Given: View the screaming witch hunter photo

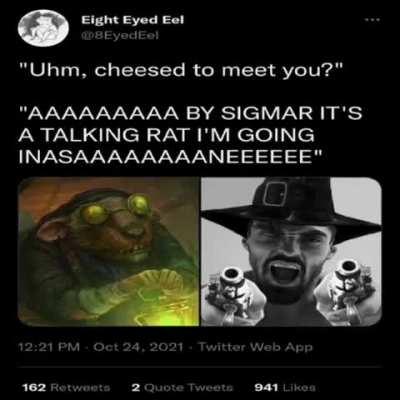Looking at the screenshot, I should [x=291, y=251].
